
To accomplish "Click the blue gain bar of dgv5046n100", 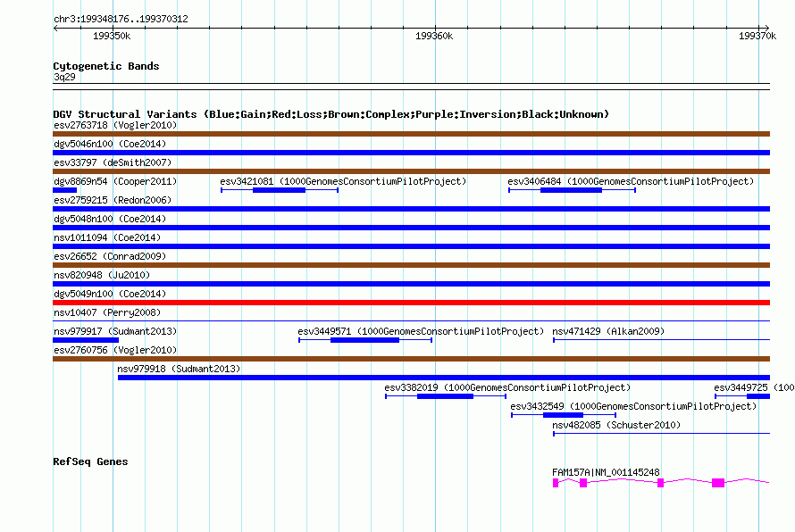I will pyautogui.click(x=411, y=153).
